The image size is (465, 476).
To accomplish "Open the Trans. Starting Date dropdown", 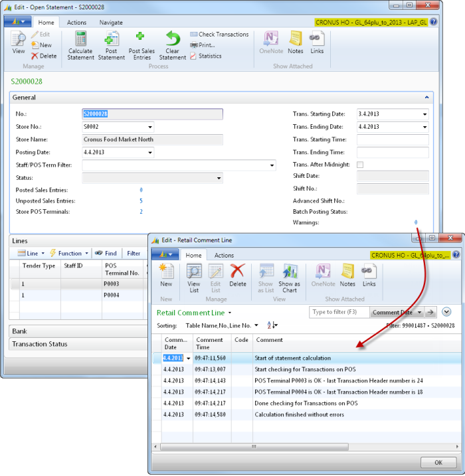I will (x=424, y=114).
